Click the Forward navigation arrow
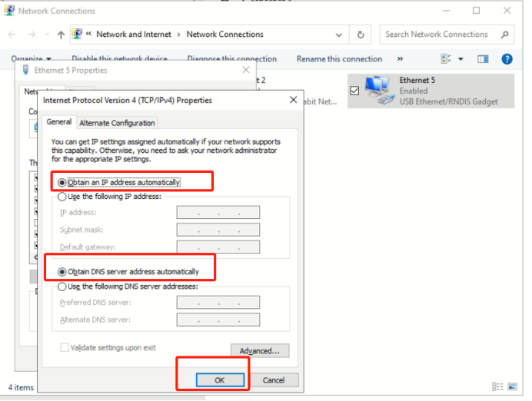This screenshot has height=401, width=532. (x=32, y=35)
